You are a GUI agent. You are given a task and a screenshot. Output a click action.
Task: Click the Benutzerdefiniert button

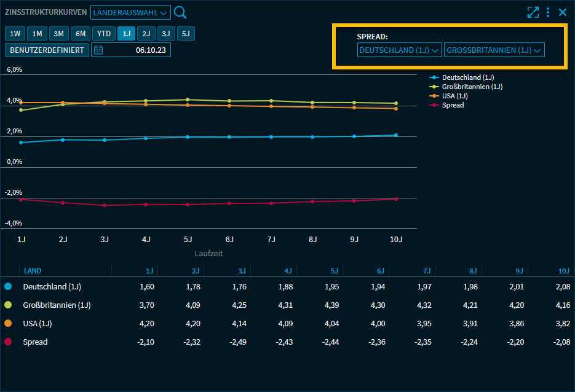47,50
